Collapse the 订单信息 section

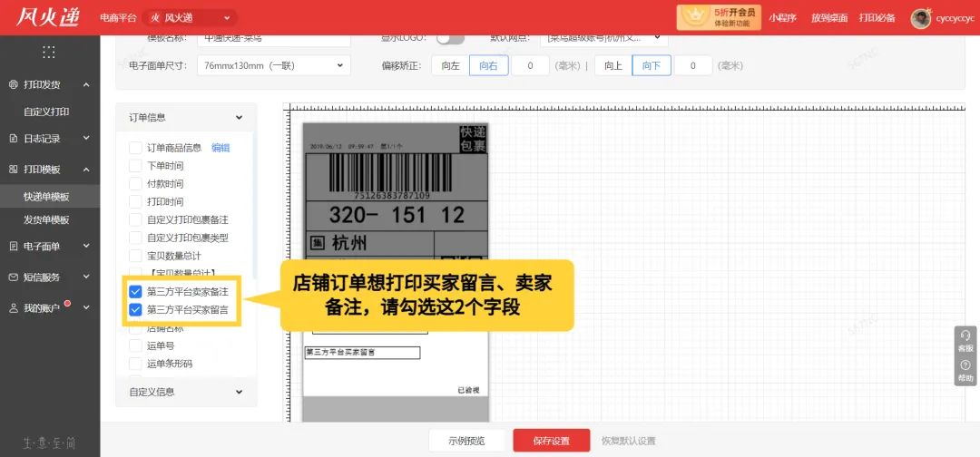point(239,117)
